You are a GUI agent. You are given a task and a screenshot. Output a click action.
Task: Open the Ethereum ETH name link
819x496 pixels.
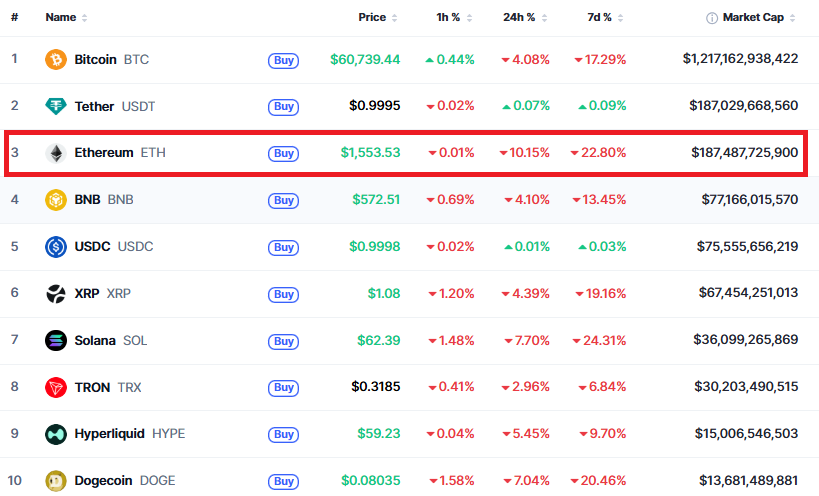coord(120,152)
